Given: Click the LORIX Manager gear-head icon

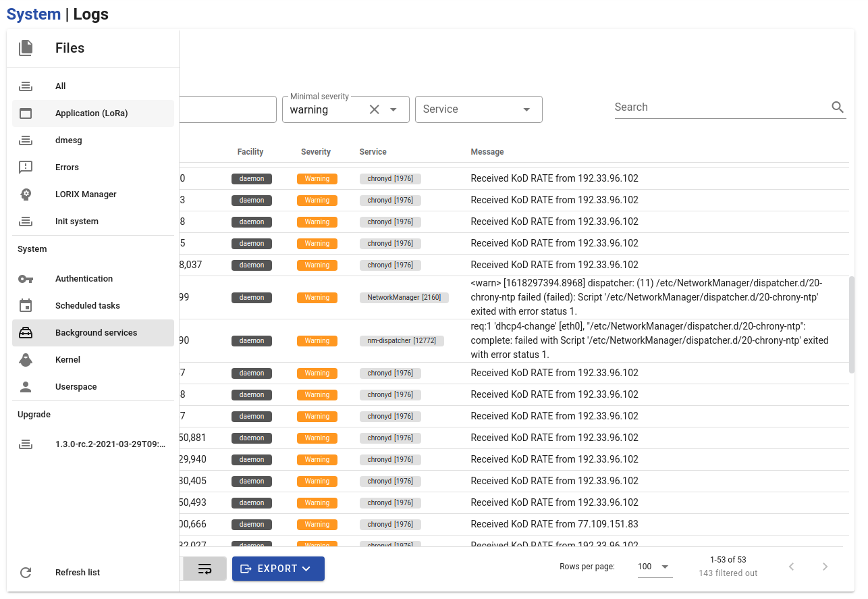Looking at the screenshot, I should [26, 194].
